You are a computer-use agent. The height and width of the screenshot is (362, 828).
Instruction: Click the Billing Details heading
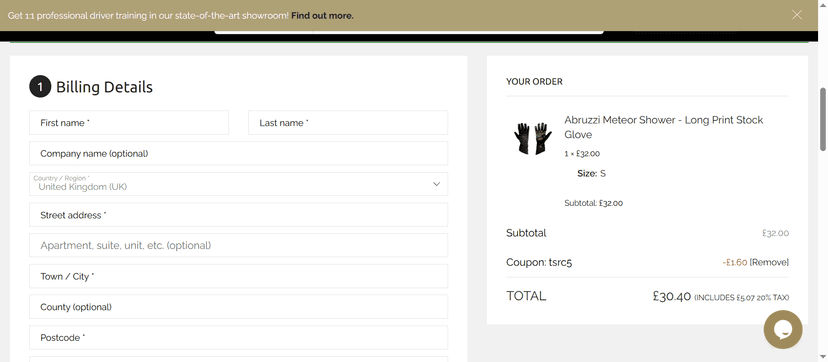pyautogui.click(x=105, y=87)
